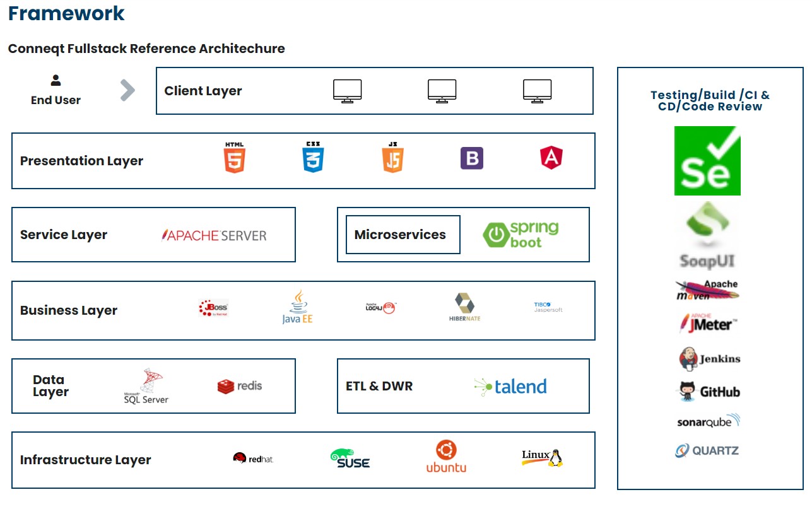Click the Infrastructure Layer label
The width and height of the screenshot is (812, 509).
coord(86,460)
